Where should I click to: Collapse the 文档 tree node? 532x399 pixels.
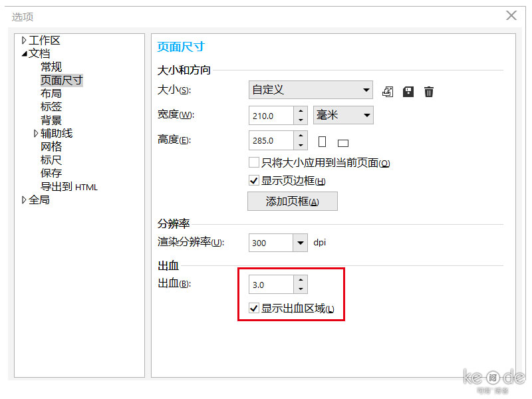click(24, 53)
